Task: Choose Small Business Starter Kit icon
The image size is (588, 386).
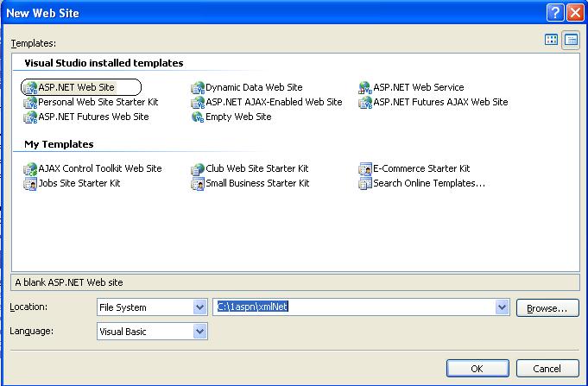Action: 198,183
